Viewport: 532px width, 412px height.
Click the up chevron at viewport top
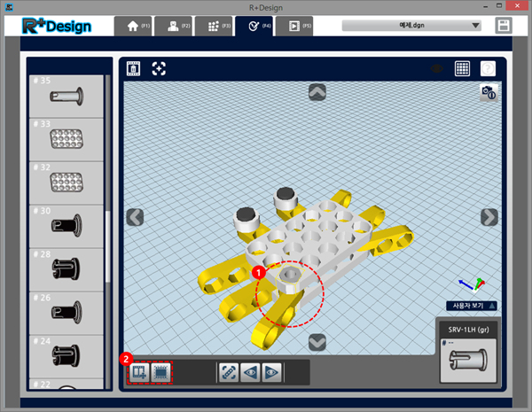tap(317, 91)
